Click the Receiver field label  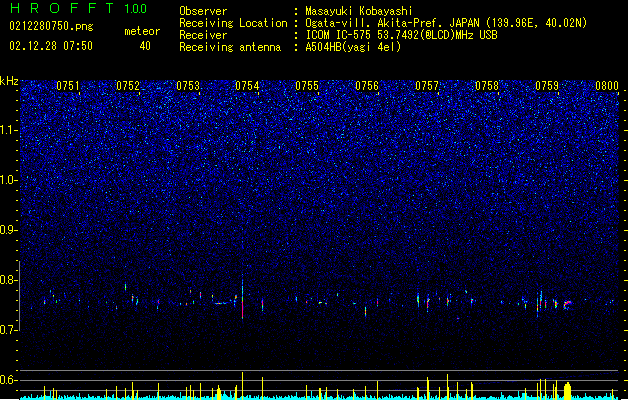point(203,35)
